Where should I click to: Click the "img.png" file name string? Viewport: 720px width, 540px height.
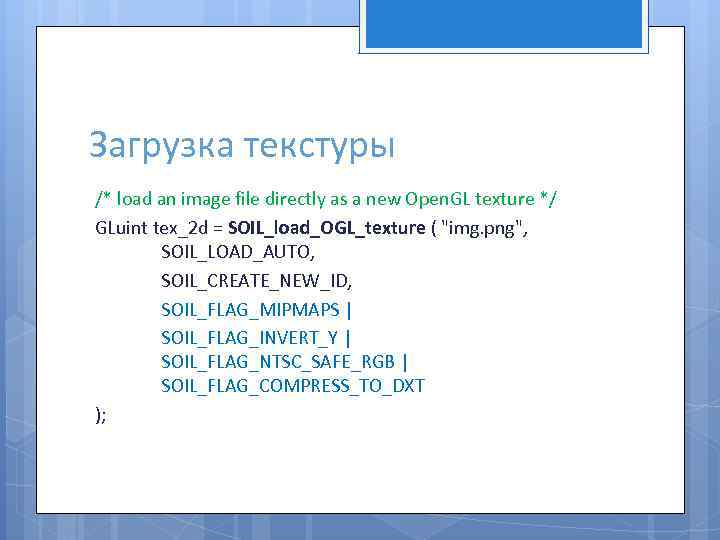point(482,228)
